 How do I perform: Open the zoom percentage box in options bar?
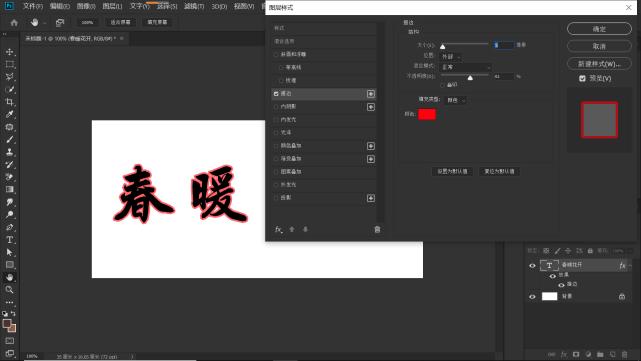point(87,22)
